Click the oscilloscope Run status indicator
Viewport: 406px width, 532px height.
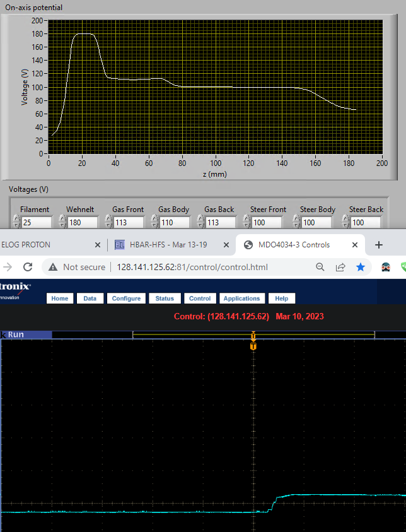tap(26, 334)
